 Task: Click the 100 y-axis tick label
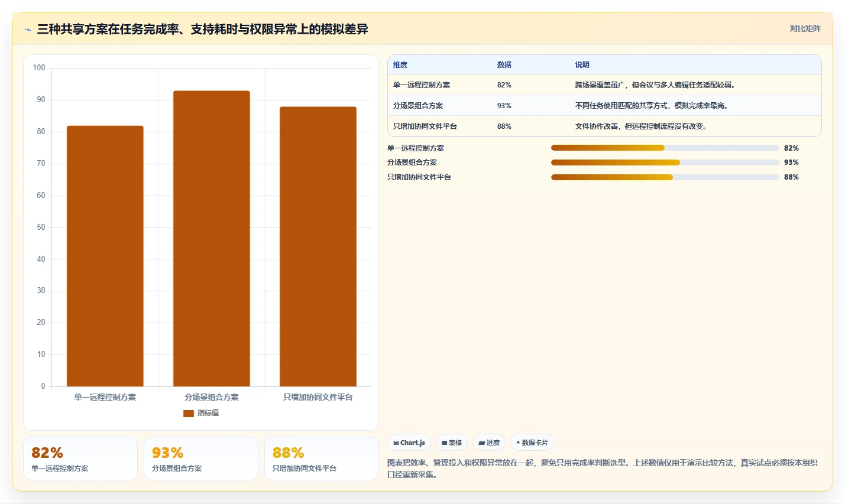pos(39,68)
